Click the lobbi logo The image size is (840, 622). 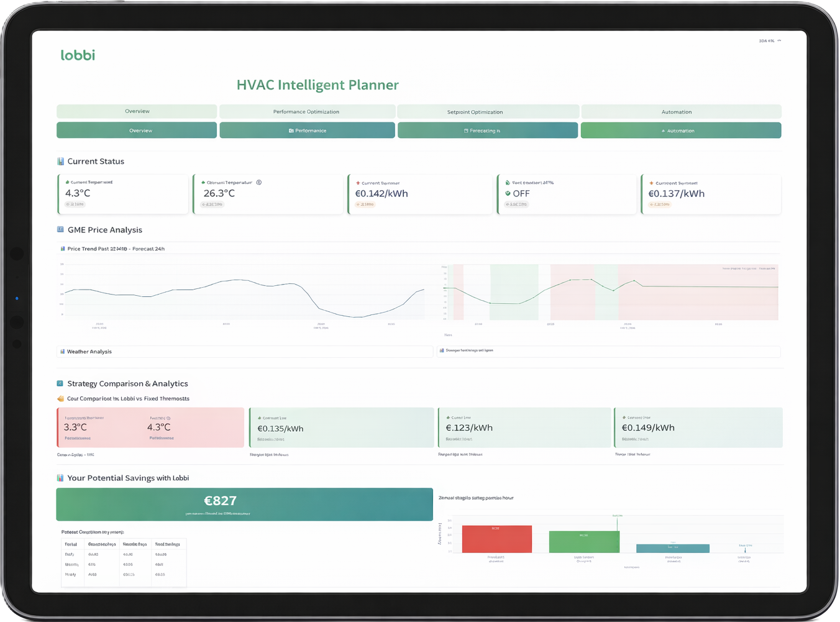point(77,55)
